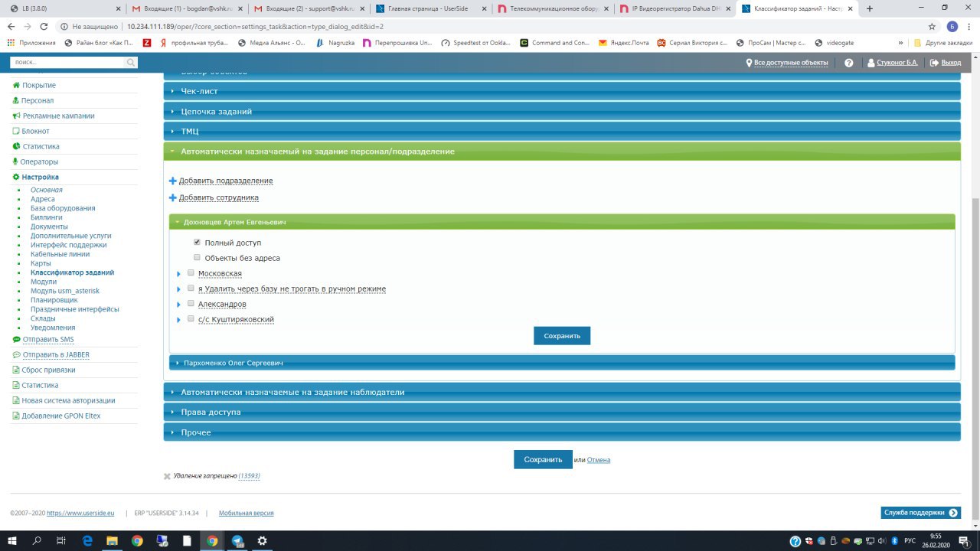
Task: Check the Московская checkbox
Action: (191, 272)
